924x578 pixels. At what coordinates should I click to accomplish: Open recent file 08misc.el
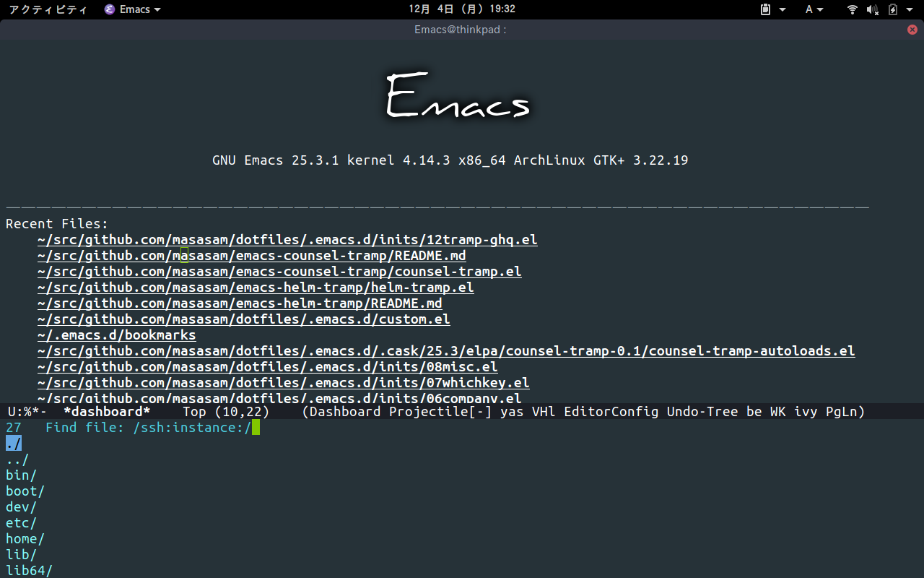[268, 367]
